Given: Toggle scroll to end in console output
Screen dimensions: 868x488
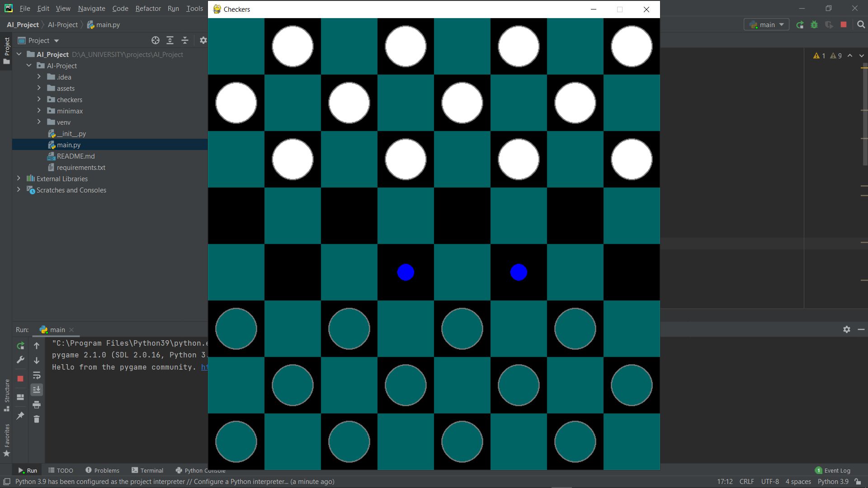Looking at the screenshot, I should pos(37,389).
